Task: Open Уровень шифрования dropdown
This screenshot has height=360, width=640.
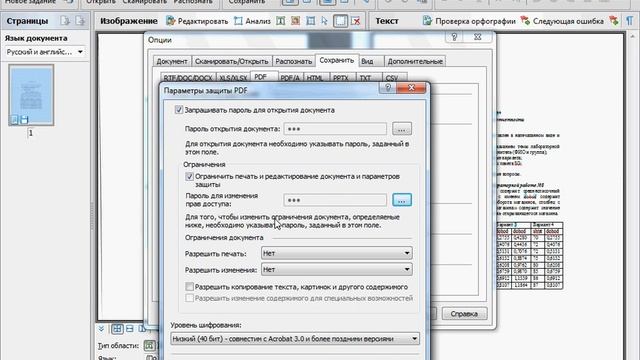Action: click(295, 339)
